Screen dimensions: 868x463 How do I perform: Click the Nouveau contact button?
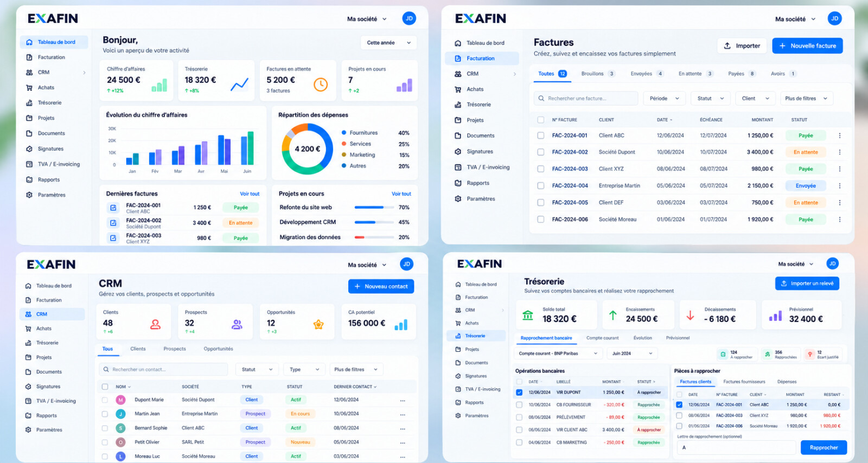point(381,286)
